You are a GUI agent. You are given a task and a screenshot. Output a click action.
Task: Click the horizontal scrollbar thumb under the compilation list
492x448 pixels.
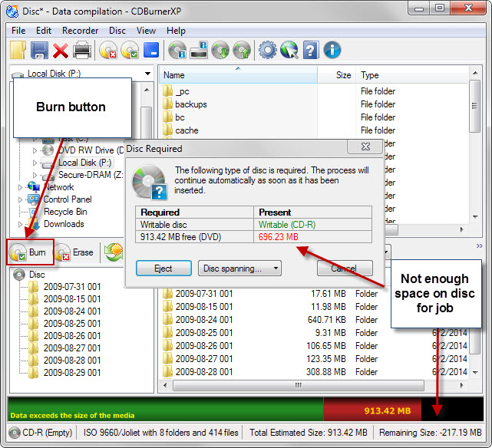[x=298, y=385]
